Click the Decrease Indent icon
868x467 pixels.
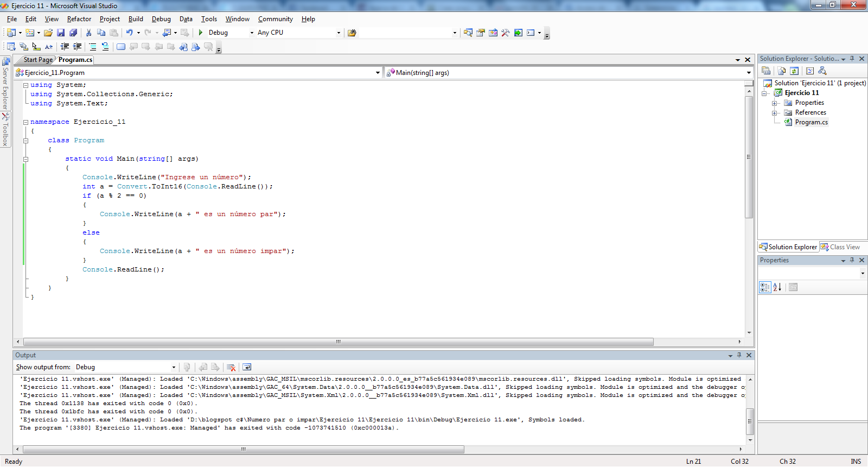coord(65,47)
